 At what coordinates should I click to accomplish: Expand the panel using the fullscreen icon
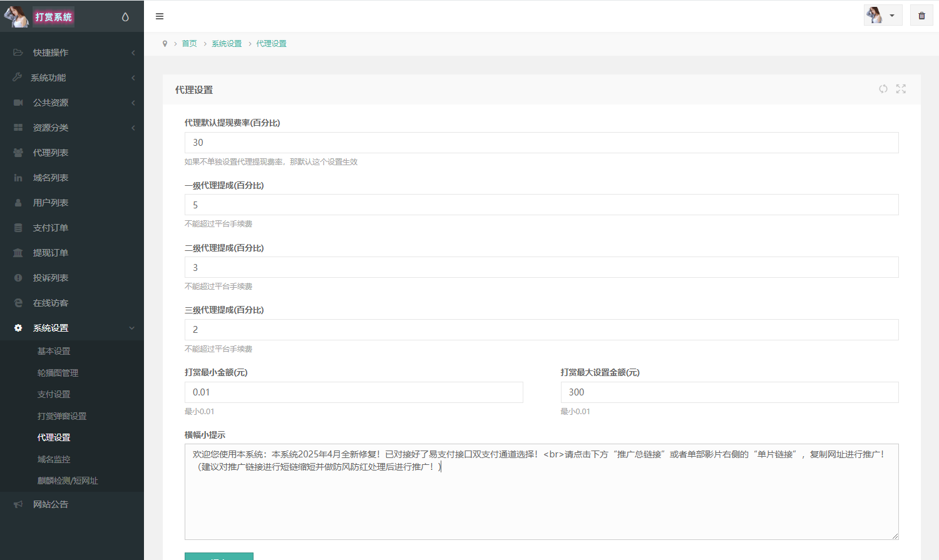tap(901, 89)
